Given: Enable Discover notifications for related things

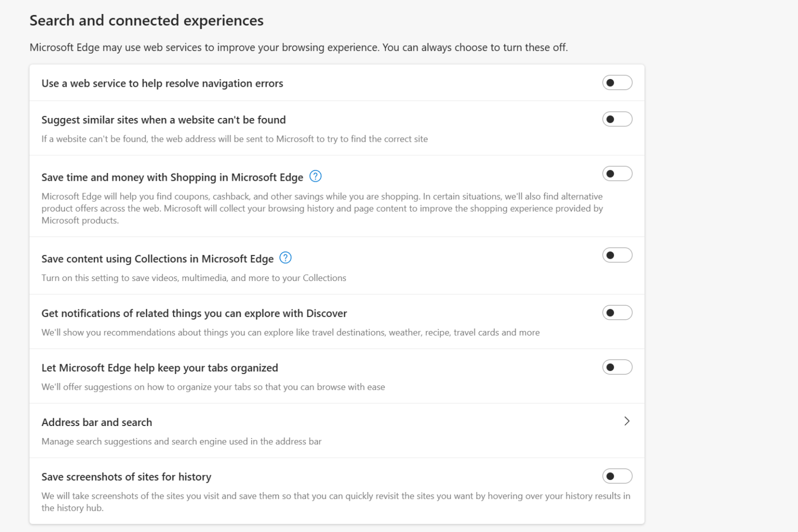Looking at the screenshot, I should pyautogui.click(x=617, y=312).
